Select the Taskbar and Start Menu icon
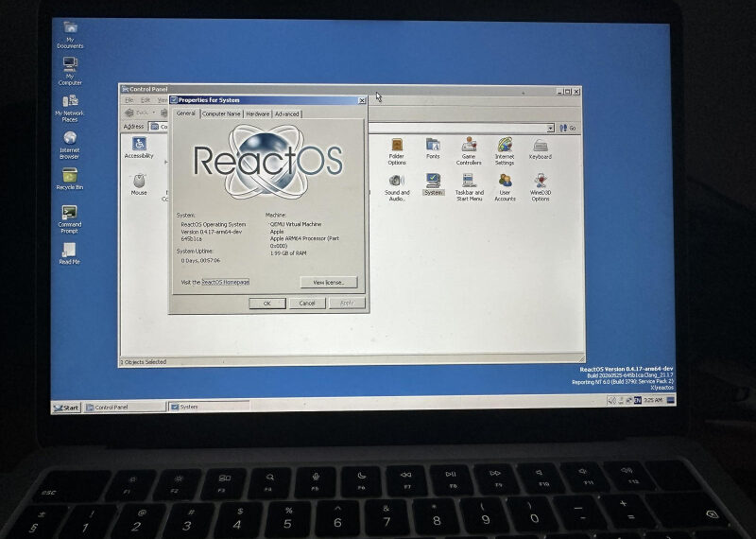 tap(469, 187)
